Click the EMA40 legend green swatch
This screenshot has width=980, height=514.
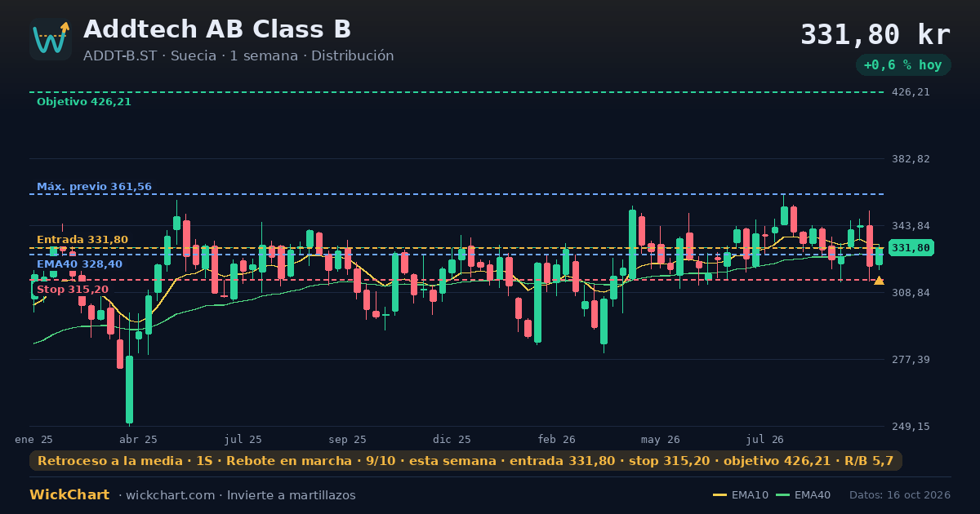[x=782, y=495]
